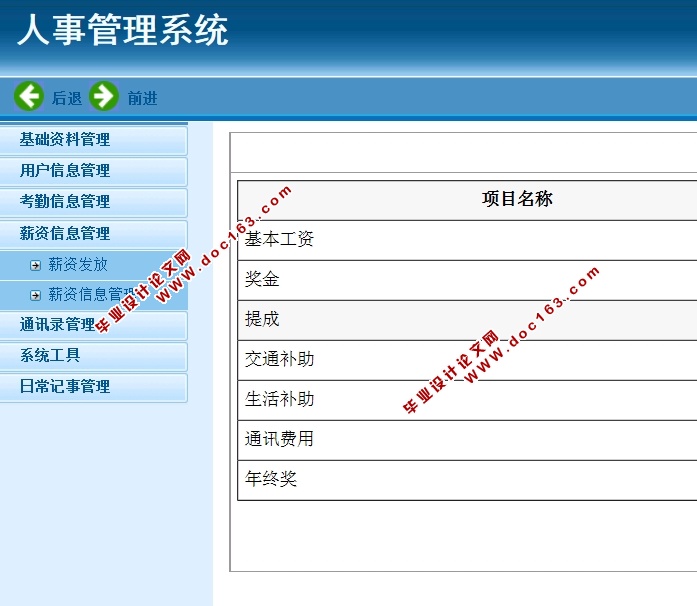
Task: Select the 交通补助 table row
Action: pos(467,360)
